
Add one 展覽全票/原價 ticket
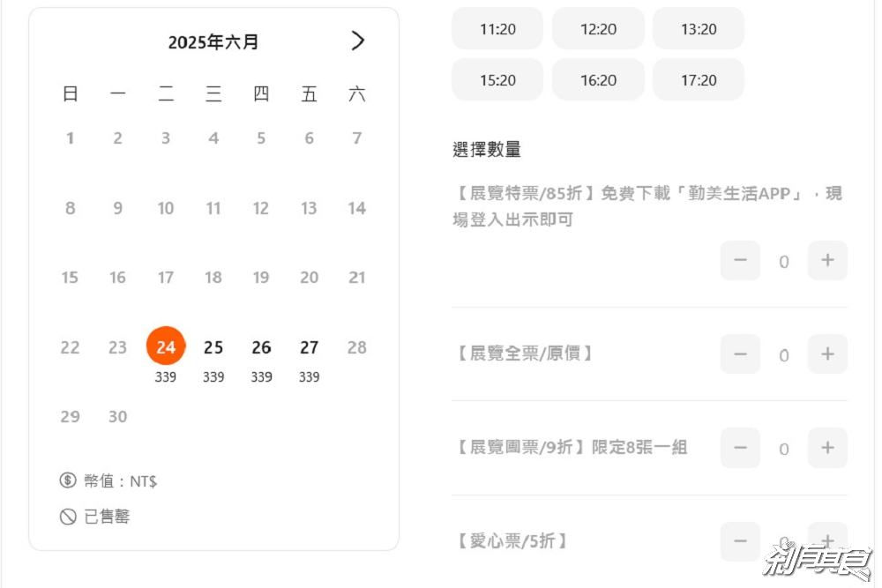click(x=827, y=354)
